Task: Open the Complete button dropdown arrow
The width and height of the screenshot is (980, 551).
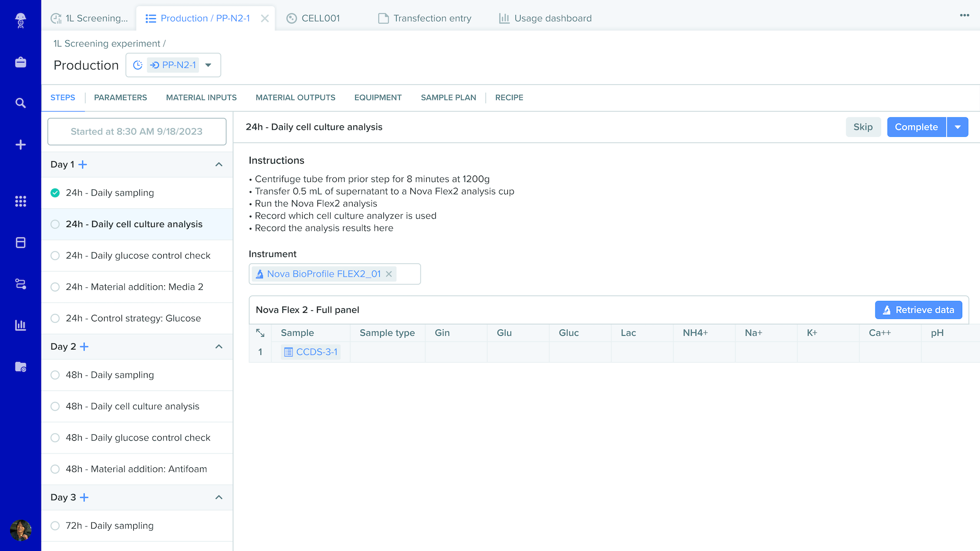Action: tap(958, 127)
